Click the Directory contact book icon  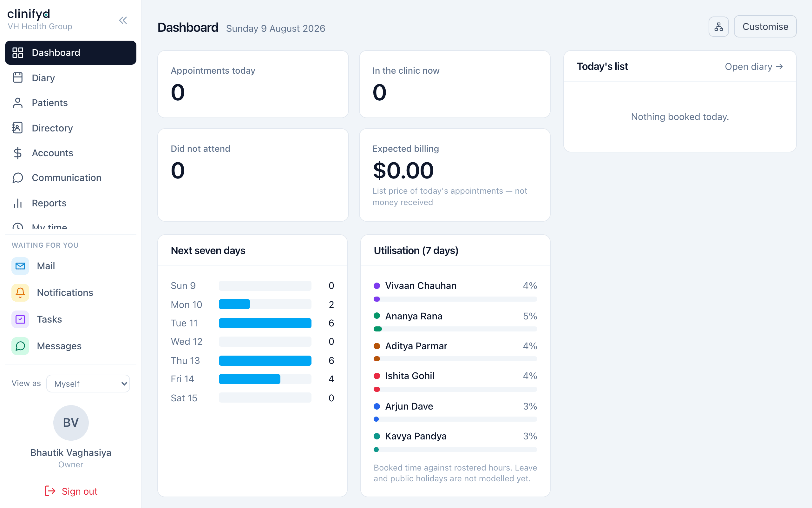click(18, 128)
